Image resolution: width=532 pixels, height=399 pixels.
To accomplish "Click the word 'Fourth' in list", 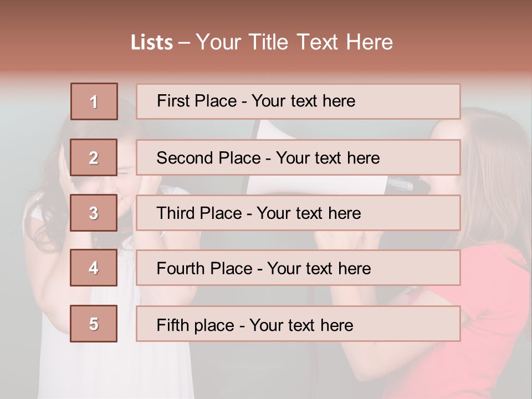I will click(180, 268).
